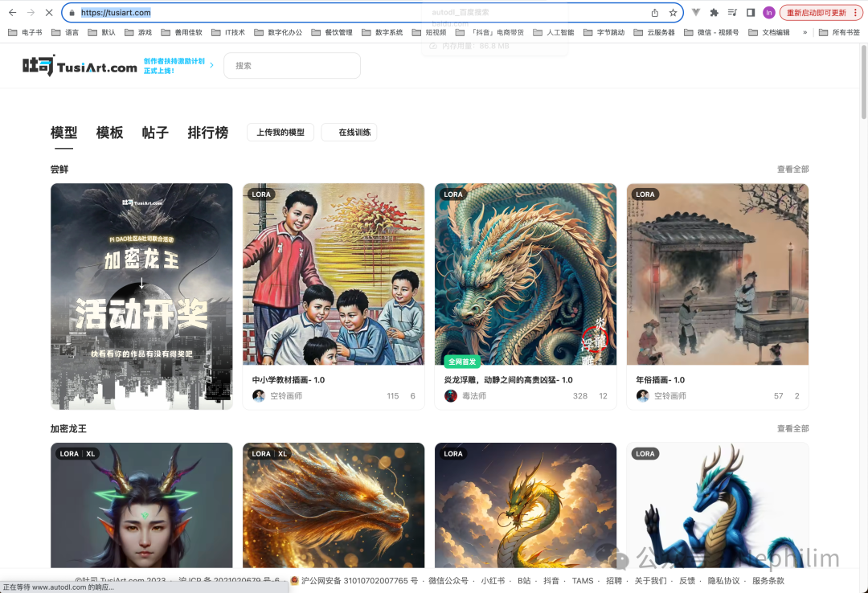Click the 游戏 bookmark folder
Viewport: 868px width, 593px height.
coord(138,32)
